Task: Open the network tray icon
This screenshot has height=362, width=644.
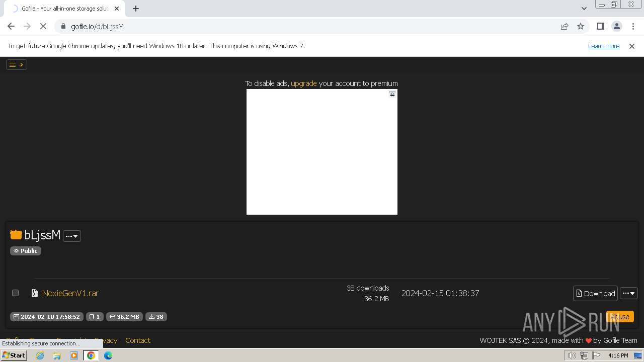Action: click(x=584, y=355)
